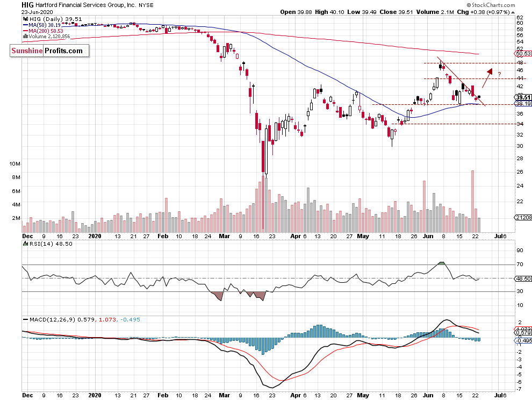Click the 10M volume axis label
This screenshot has height=400, width=532.
pos(15,163)
